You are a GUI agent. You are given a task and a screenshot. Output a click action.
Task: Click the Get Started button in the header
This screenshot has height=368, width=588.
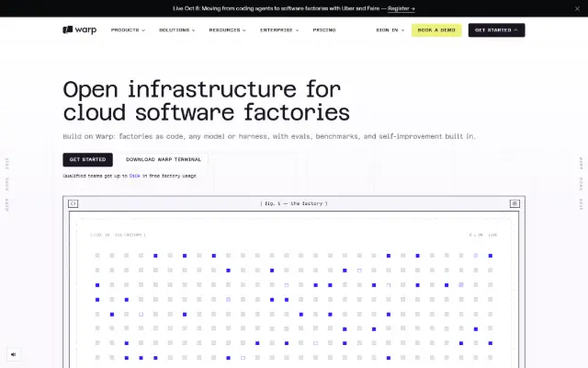[496, 30]
